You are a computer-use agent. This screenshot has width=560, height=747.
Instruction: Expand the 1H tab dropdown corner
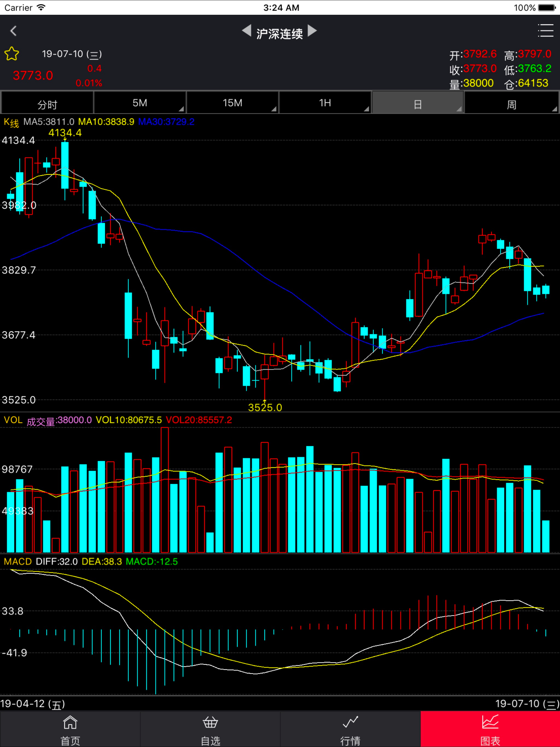click(366, 109)
